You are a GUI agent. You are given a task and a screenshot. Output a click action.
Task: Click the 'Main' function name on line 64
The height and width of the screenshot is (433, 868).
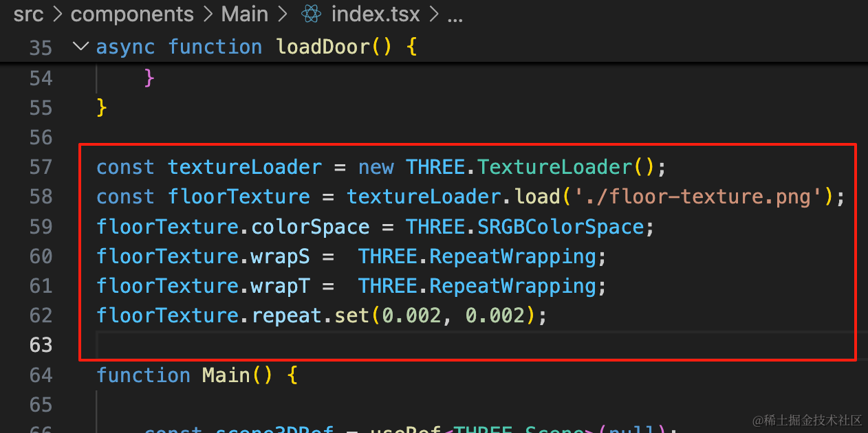227,375
